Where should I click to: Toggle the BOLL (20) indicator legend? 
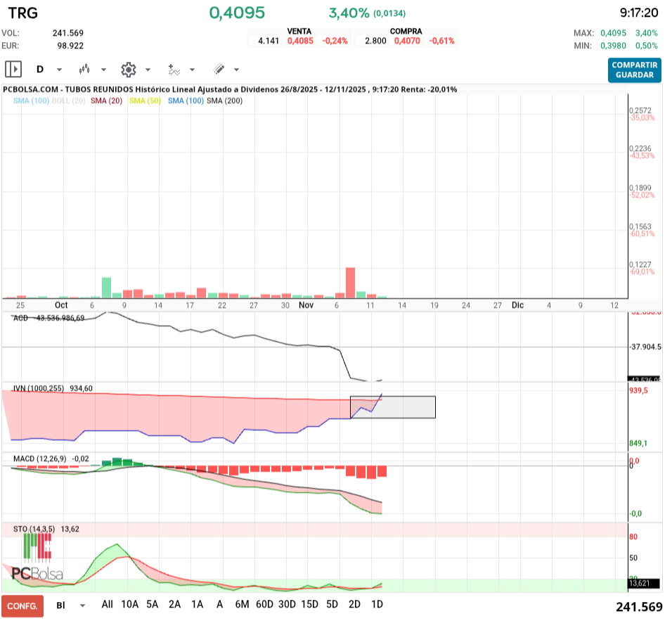click(69, 101)
